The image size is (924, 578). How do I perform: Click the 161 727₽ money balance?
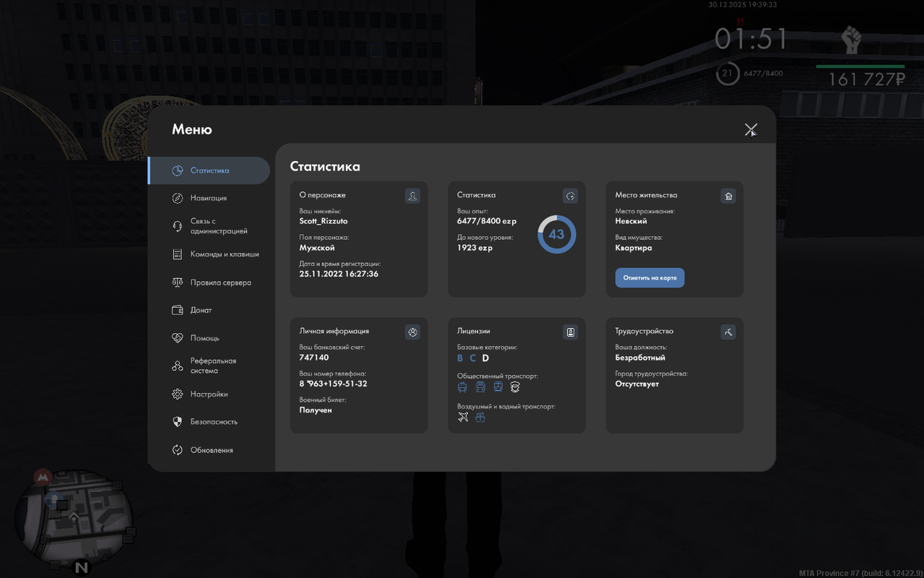click(866, 79)
